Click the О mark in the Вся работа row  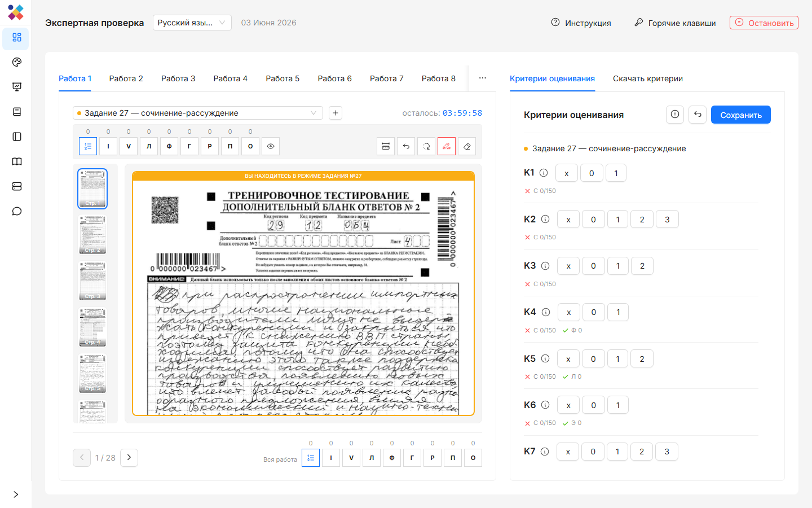[x=473, y=458]
